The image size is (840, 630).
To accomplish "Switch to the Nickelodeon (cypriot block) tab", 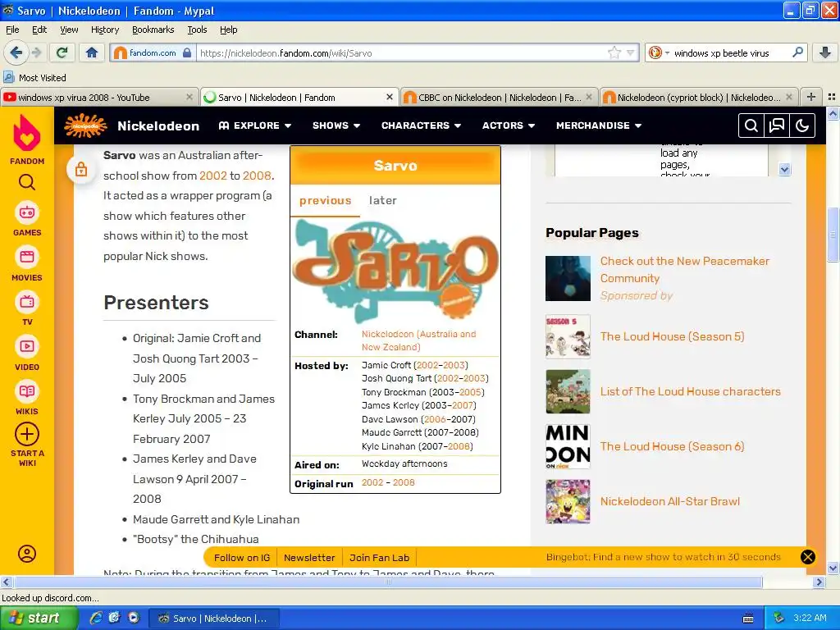I will point(699,97).
